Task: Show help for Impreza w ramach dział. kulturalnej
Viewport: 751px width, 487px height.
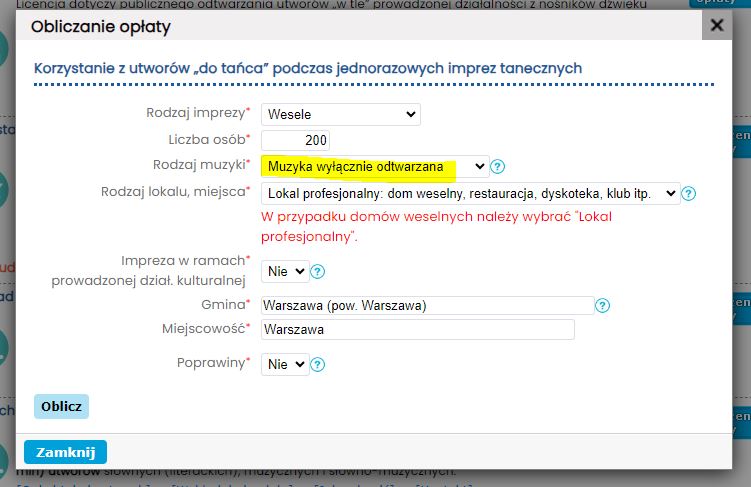Action: (x=318, y=272)
